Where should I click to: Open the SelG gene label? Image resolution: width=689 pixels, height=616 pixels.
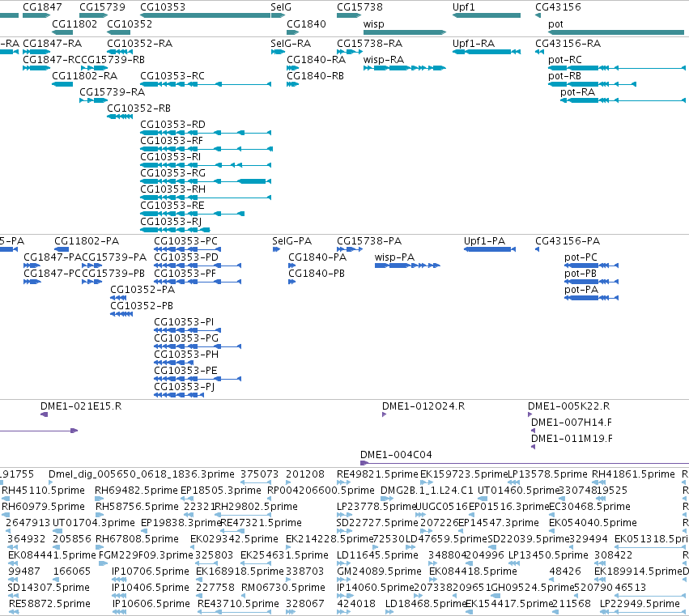[281, 7]
